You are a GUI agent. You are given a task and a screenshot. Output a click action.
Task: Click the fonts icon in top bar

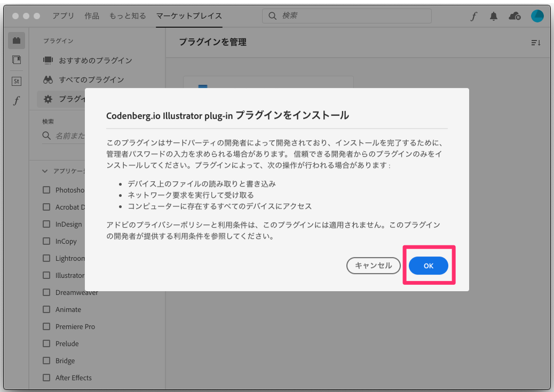(473, 16)
